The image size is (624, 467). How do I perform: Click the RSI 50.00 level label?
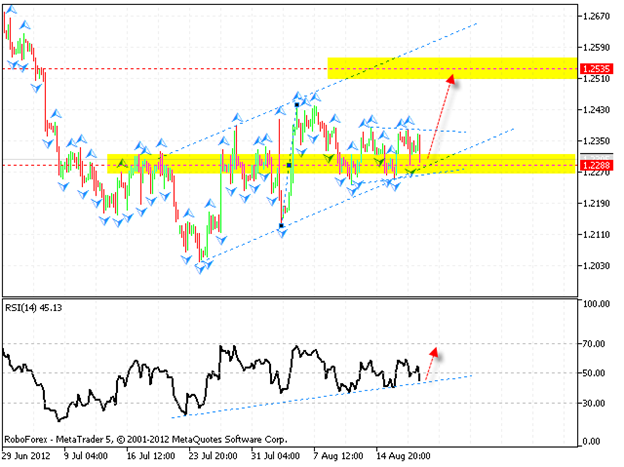pyautogui.click(x=596, y=373)
